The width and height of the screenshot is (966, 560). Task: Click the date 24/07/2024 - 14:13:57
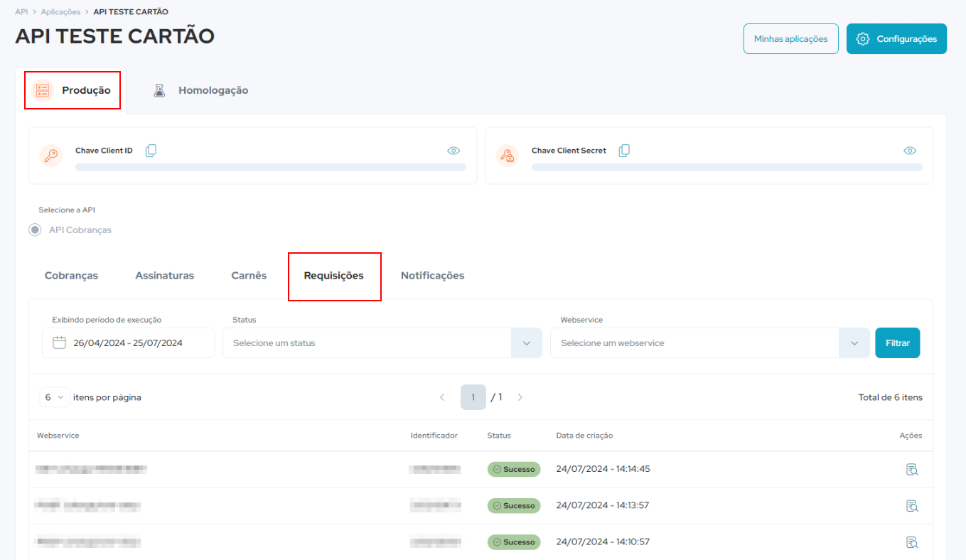pyautogui.click(x=603, y=505)
